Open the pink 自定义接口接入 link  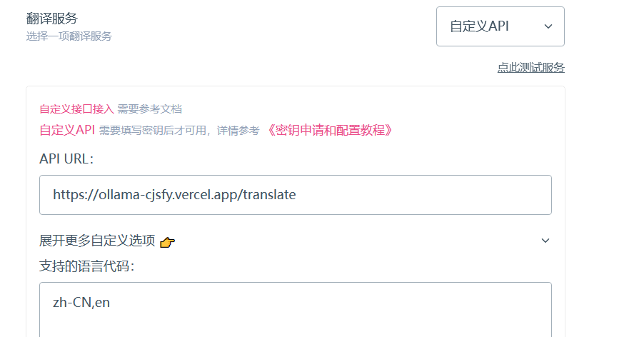76,109
